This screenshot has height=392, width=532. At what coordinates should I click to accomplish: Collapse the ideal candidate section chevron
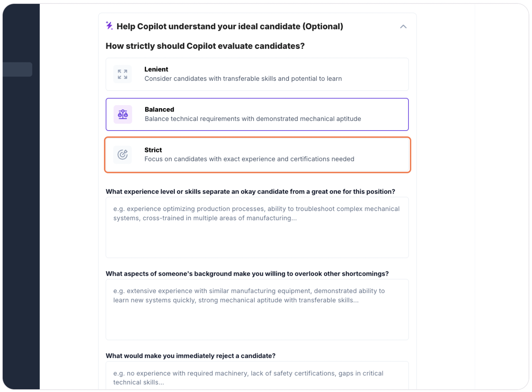click(x=403, y=27)
